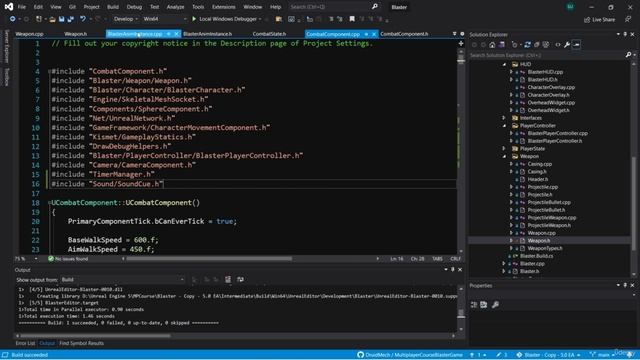Open the Win64 platform dropdown
640x360 pixels.
(164, 19)
